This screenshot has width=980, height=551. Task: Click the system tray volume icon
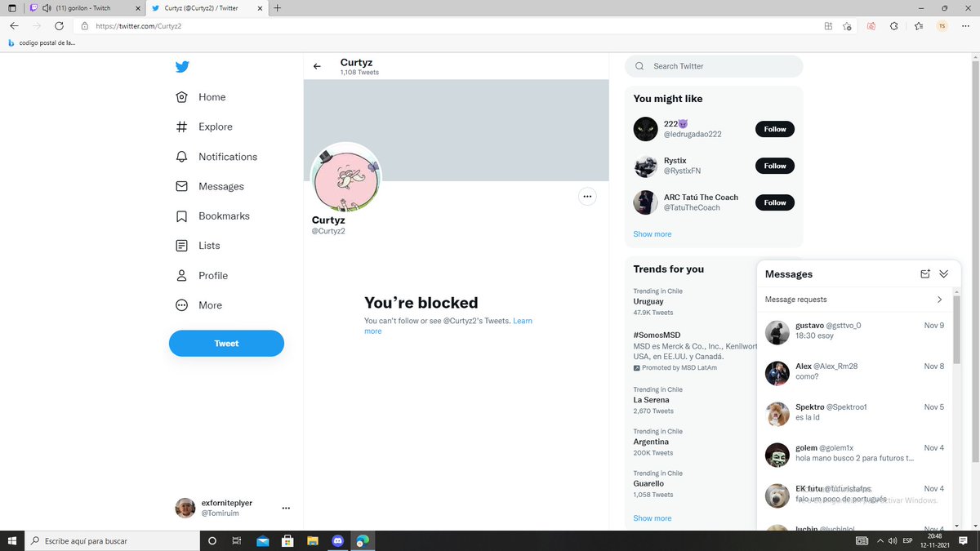(x=892, y=540)
